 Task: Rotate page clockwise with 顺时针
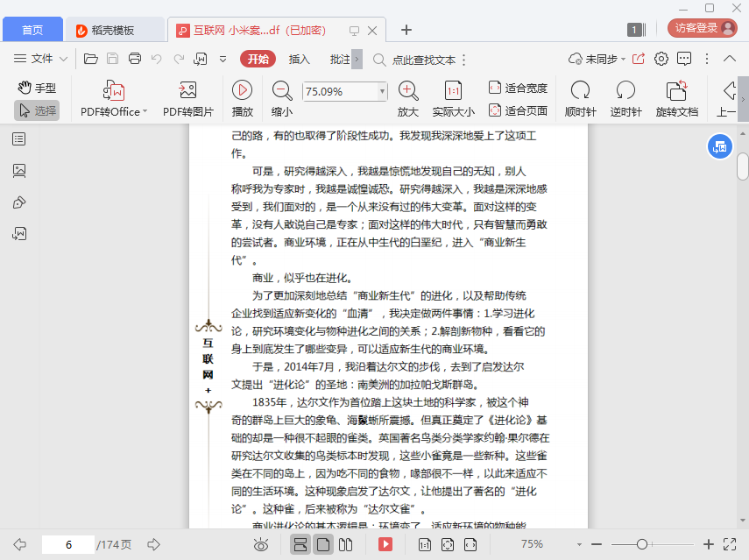(x=580, y=91)
